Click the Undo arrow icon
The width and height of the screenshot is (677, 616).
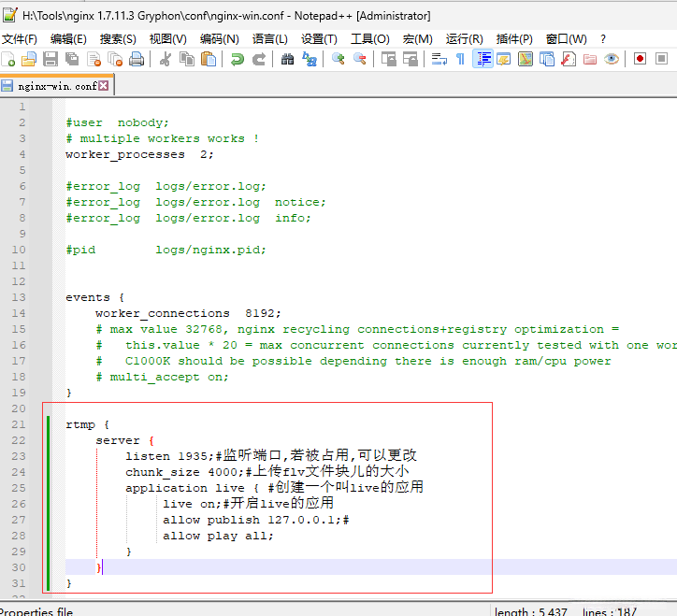[x=238, y=59]
